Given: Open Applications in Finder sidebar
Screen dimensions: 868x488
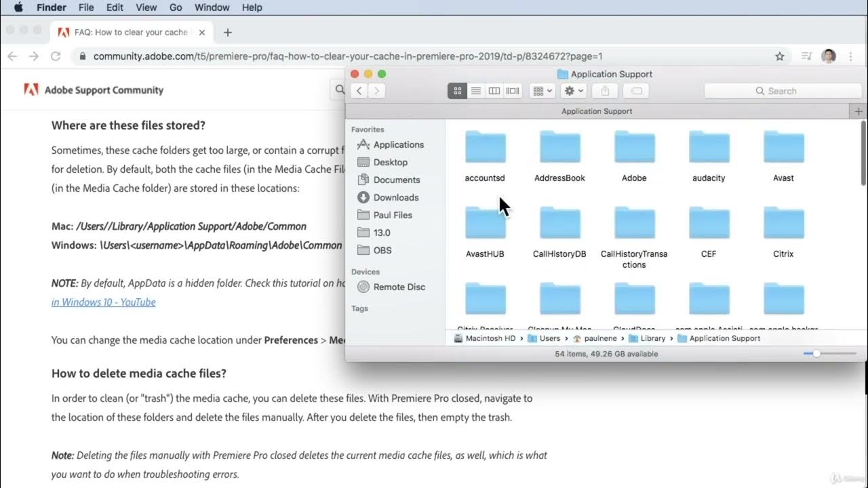Looking at the screenshot, I should click(x=391, y=144).
